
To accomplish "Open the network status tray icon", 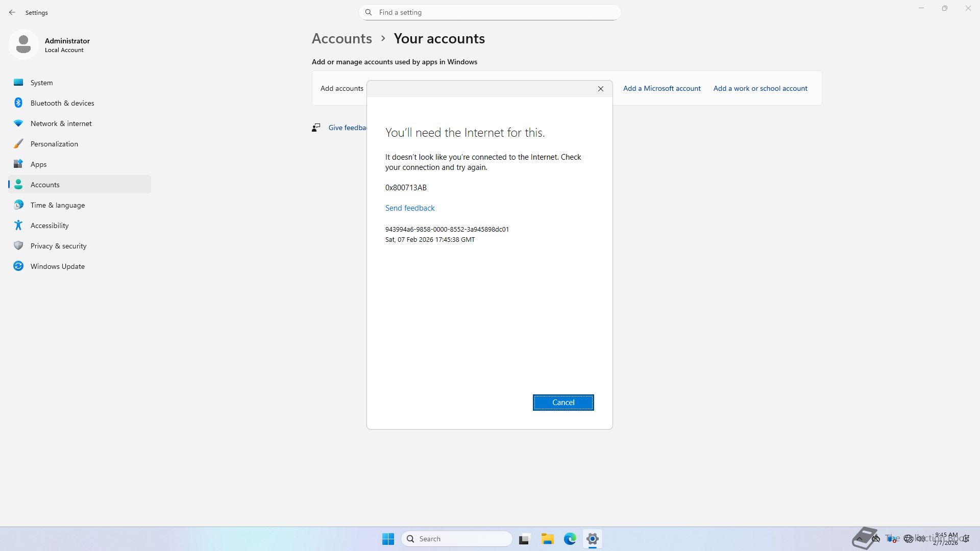I will [x=908, y=539].
